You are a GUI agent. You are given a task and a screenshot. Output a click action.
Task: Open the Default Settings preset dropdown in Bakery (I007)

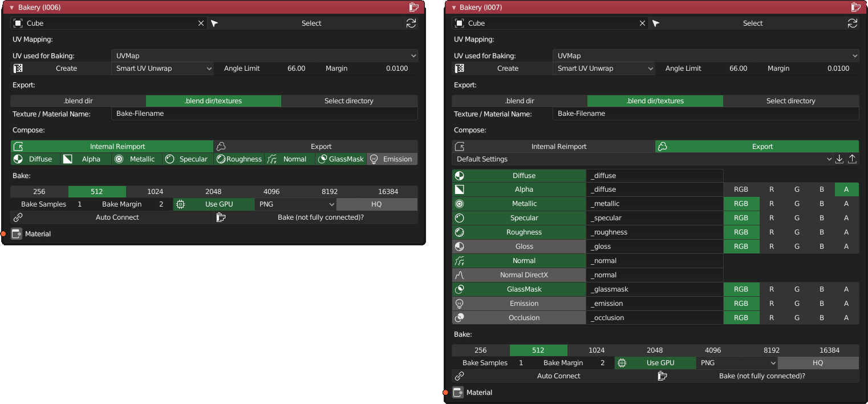click(x=643, y=159)
